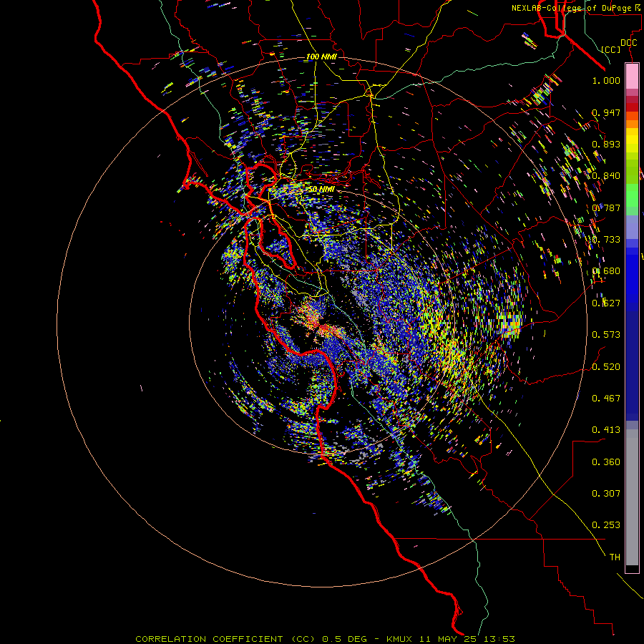
Task: Click the 0.467 scale value
Action: (x=606, y=399)
